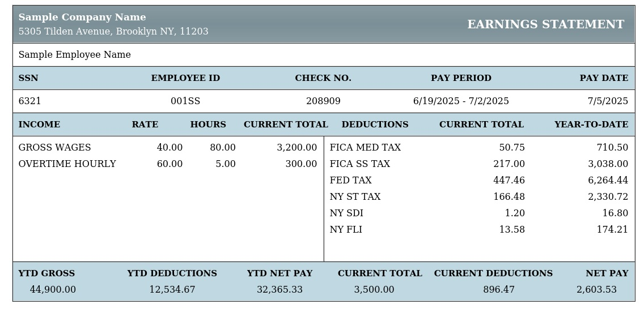644x317 pixels.
Task: Click the FED TAX current amount 447.46
Action: point(509,181)
